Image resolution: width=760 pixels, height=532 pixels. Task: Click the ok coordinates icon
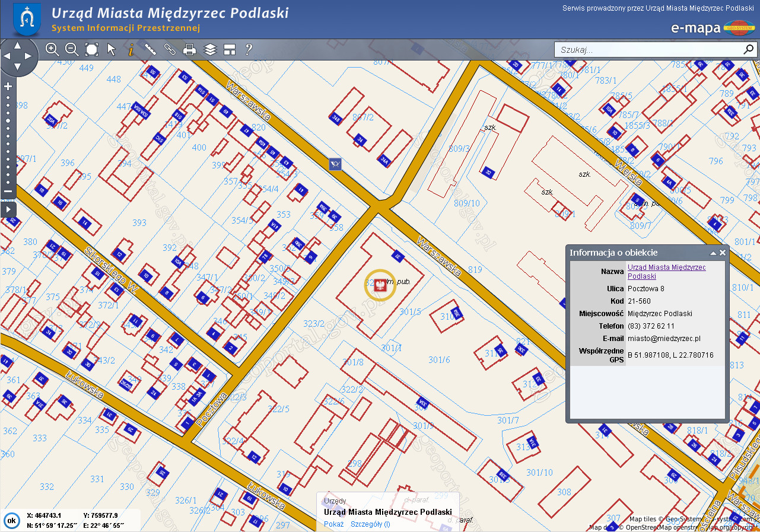tap(11, 521)
